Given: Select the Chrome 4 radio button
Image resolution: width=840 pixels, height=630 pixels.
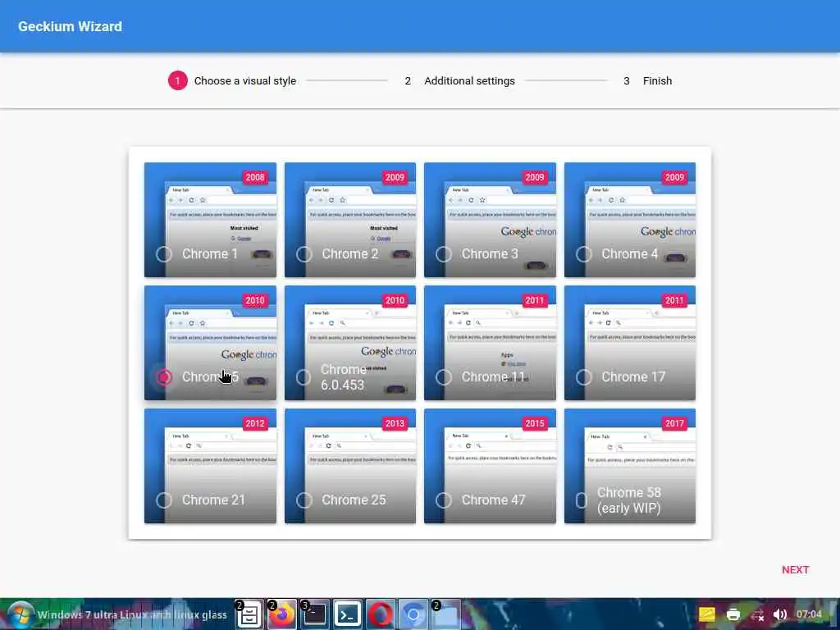Looking at the screenshot, I should pyautogui.click(x=583, y=254).
